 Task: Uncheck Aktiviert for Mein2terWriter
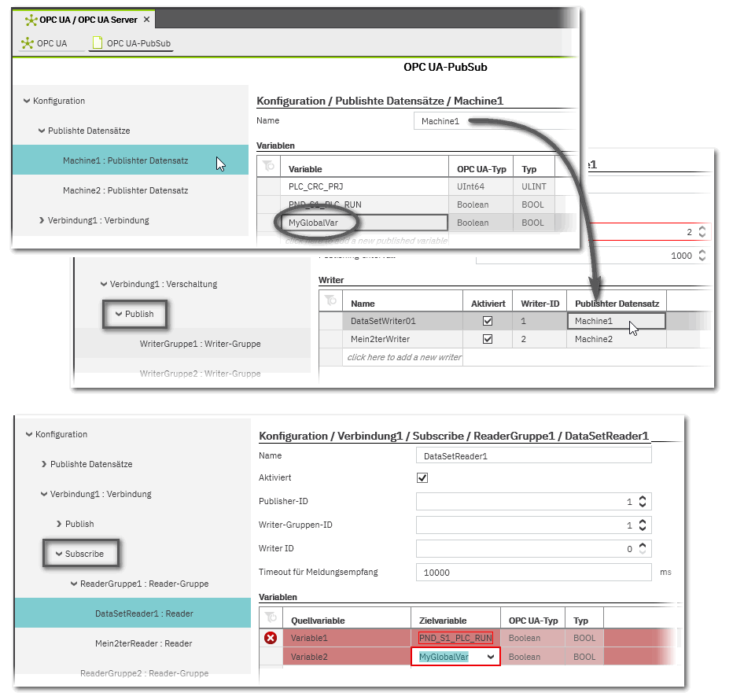[488, 339]
